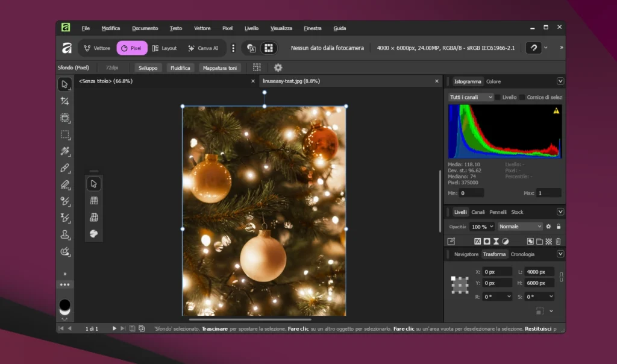Click the FX layer effects icon

pos(478,241)
